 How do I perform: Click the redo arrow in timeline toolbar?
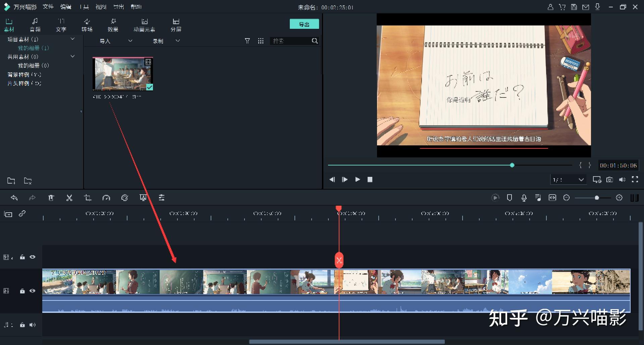(x=32, y=198)
